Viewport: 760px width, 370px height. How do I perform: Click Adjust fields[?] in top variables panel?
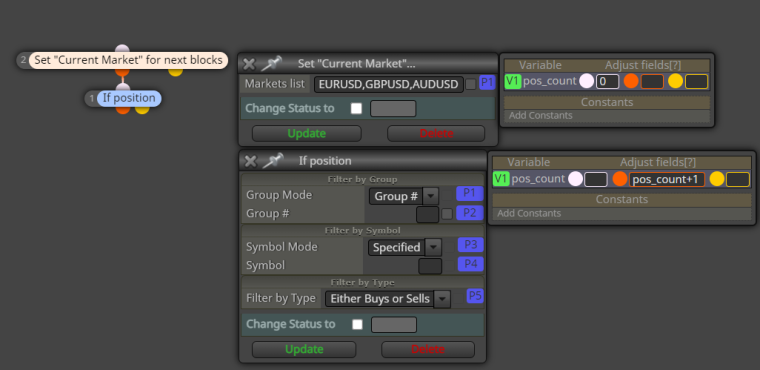point(643,65)
